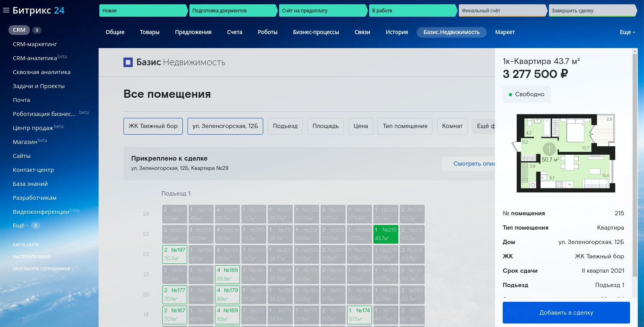Open Сайты in sidebar

(x=22, y=156)
